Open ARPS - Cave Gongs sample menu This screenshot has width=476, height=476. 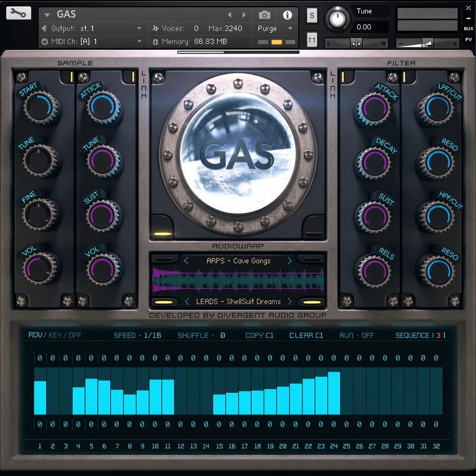(x=238, y=261)
